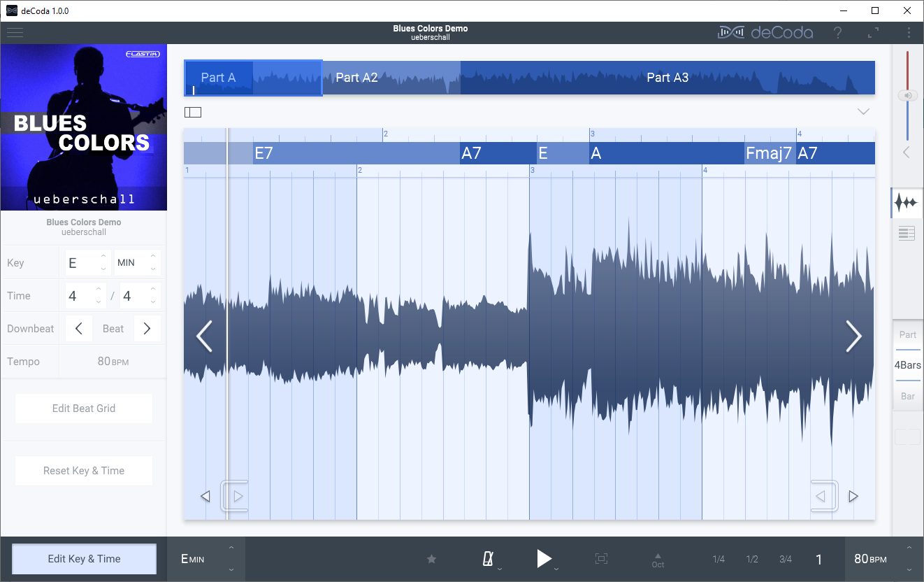Open the help question mark
The height and width of the screenshot is (582, 924).
tap(838, 33)
